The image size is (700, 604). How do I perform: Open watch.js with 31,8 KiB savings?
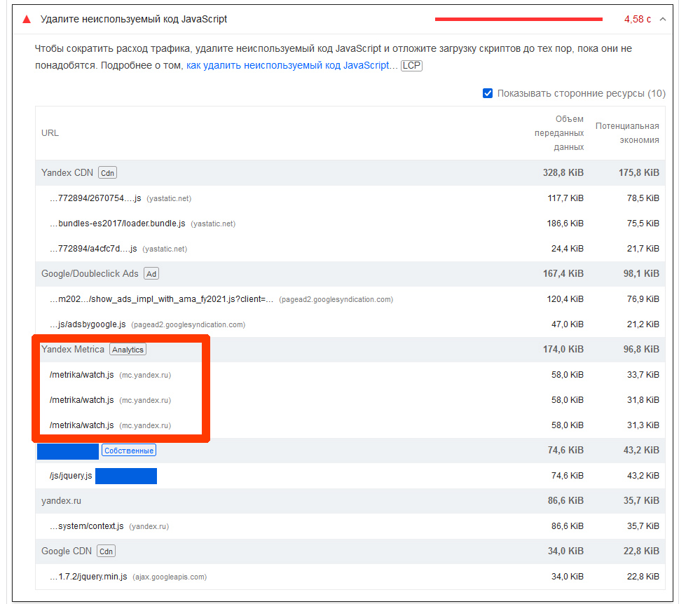[82, 400]
